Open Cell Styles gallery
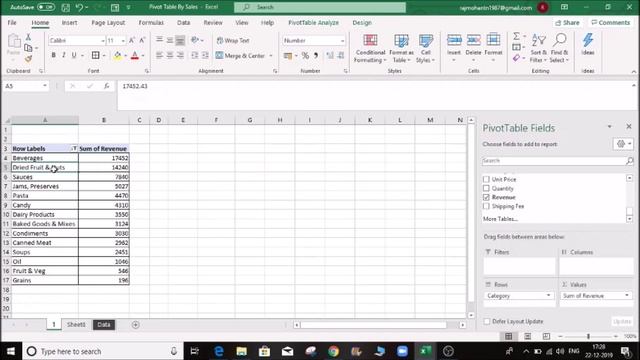This screenshot has width=640, height=360. coord(425,49)
